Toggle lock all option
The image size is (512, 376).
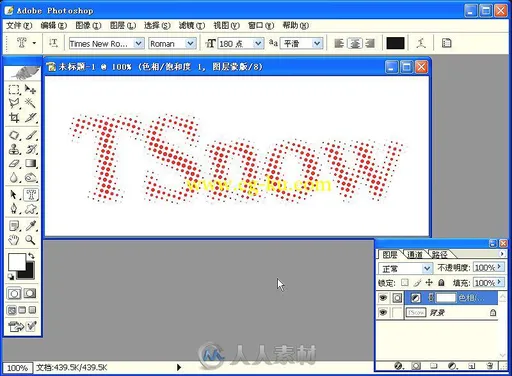441,283
